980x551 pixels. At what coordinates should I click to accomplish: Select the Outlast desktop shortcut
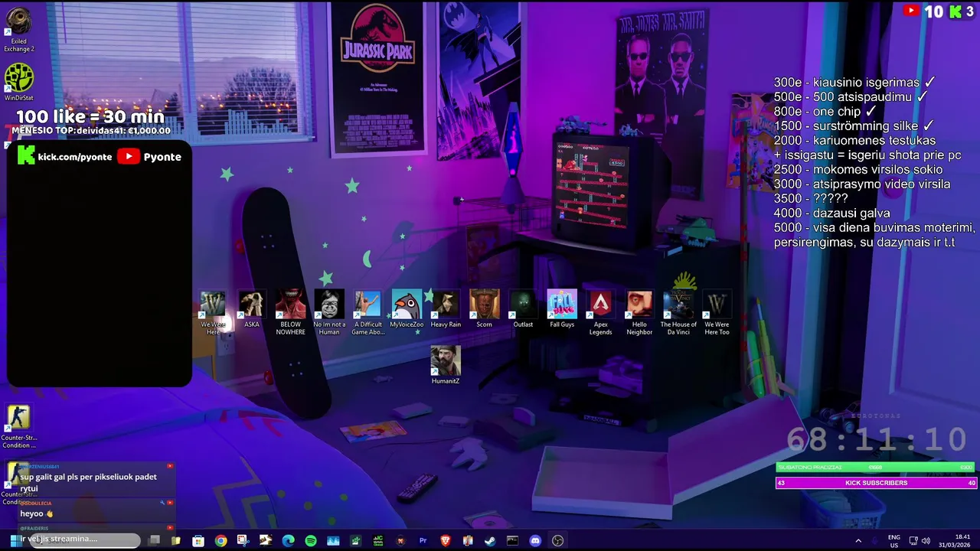pos(523,309)
